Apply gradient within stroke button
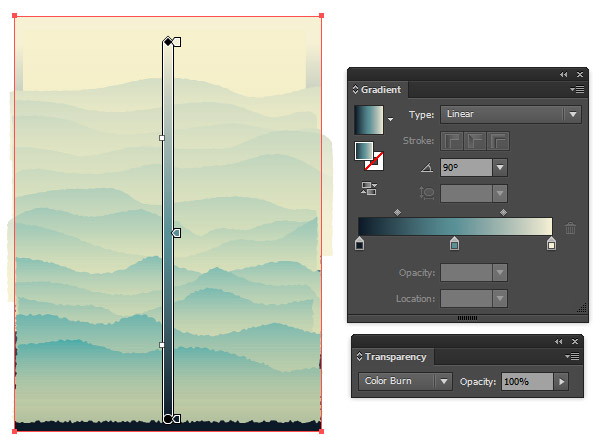Image resolution: width=600 pixels, height=448 pixels. pos(452,141)
